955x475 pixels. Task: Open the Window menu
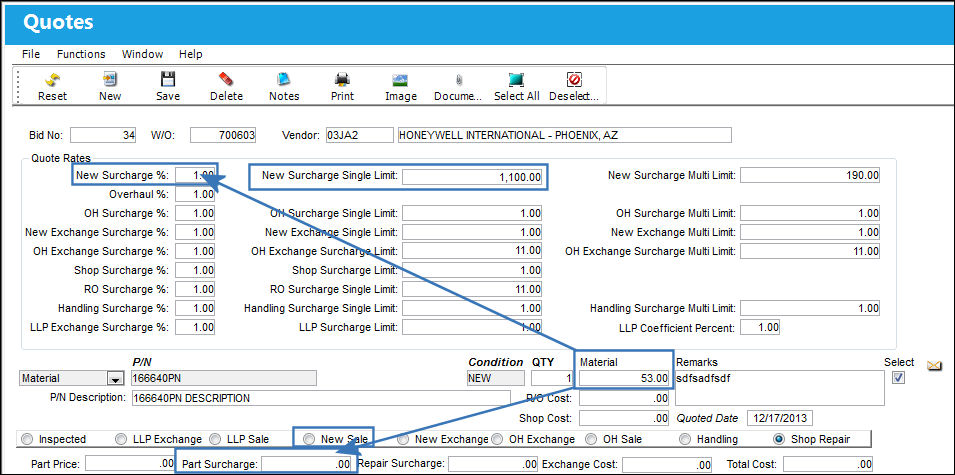[143, 54]
